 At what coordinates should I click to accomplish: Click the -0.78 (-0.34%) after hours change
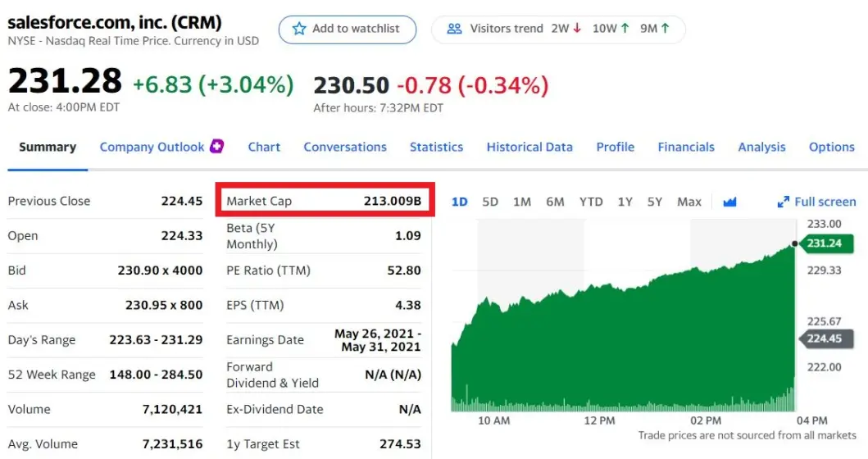(473, 85)
